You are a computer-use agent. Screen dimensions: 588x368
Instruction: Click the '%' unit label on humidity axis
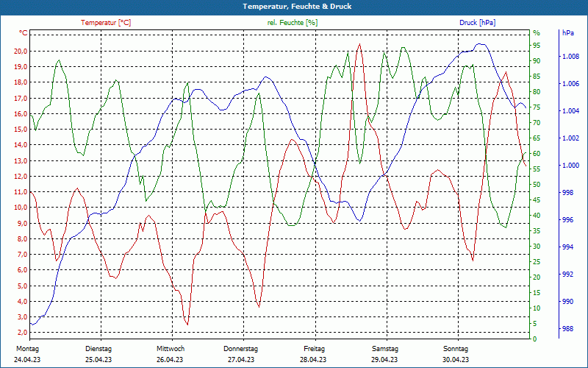(x=537, y=33)
